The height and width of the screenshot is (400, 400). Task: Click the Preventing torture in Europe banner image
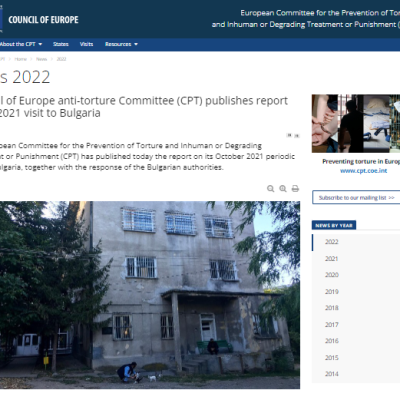tap(356, 123)
